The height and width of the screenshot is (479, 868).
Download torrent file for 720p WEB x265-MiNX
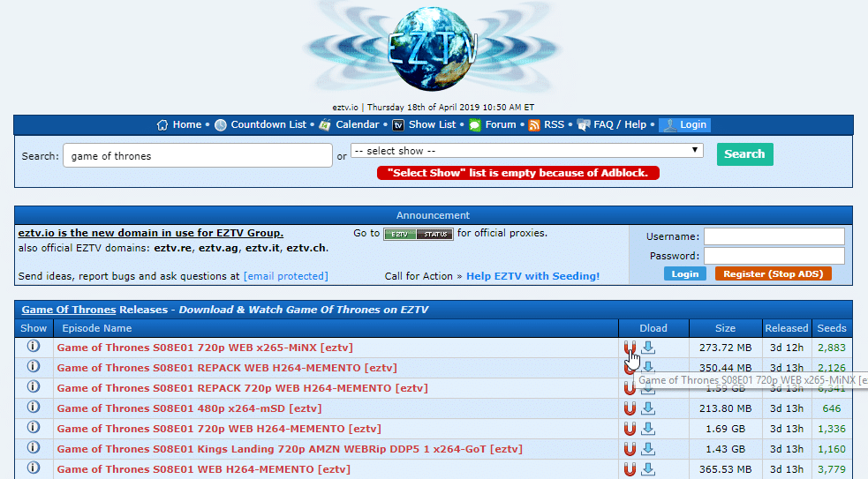coord(648,348)
